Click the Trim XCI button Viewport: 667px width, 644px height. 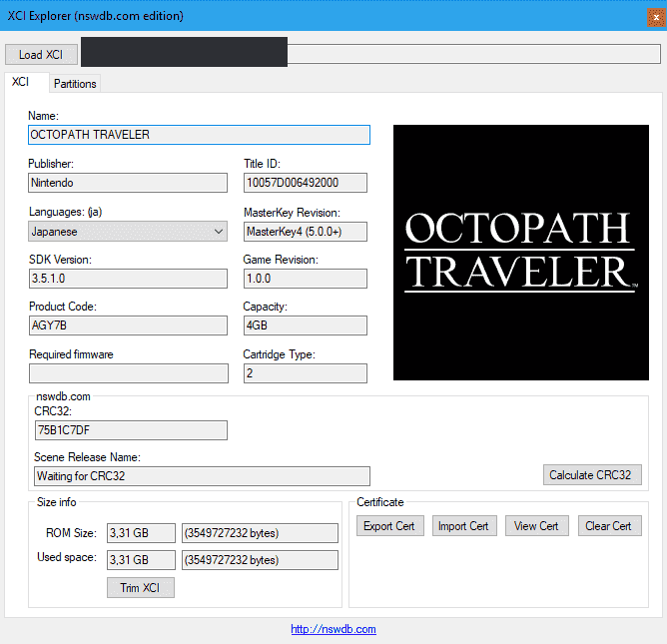(141, 587)
